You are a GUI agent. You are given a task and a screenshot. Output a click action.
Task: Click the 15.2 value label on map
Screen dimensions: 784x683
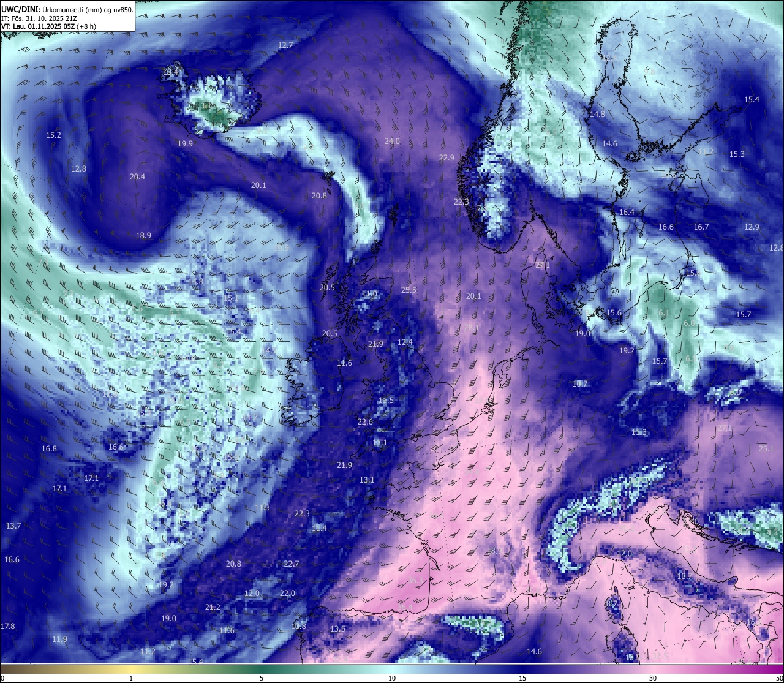click(x=53, y=135)
